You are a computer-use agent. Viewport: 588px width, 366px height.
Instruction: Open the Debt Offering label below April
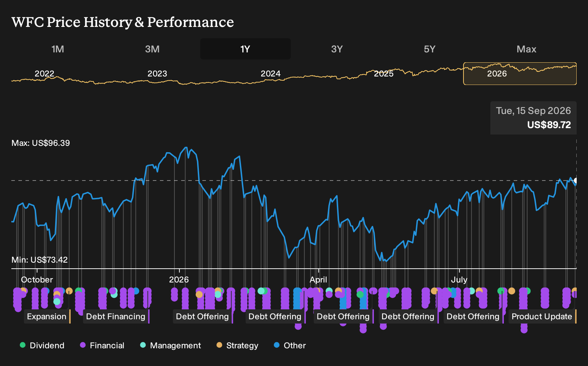click(343, 316)
